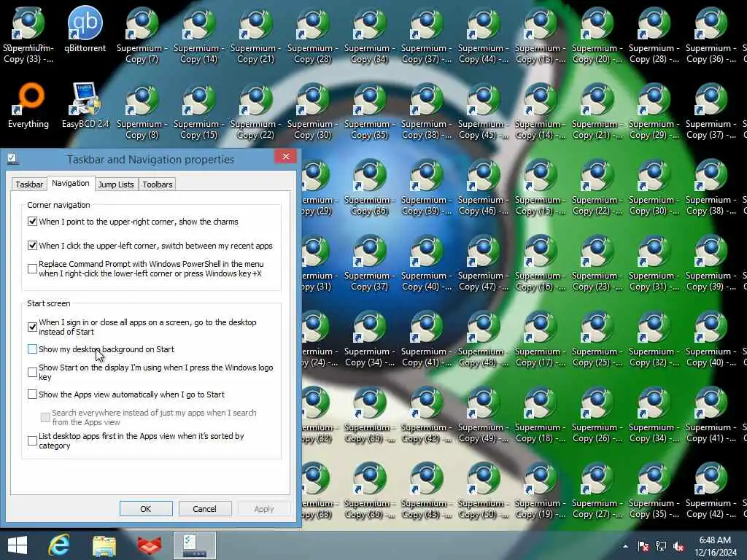
Task: Open the Windows Start button
Action: [x=18, y=545]
